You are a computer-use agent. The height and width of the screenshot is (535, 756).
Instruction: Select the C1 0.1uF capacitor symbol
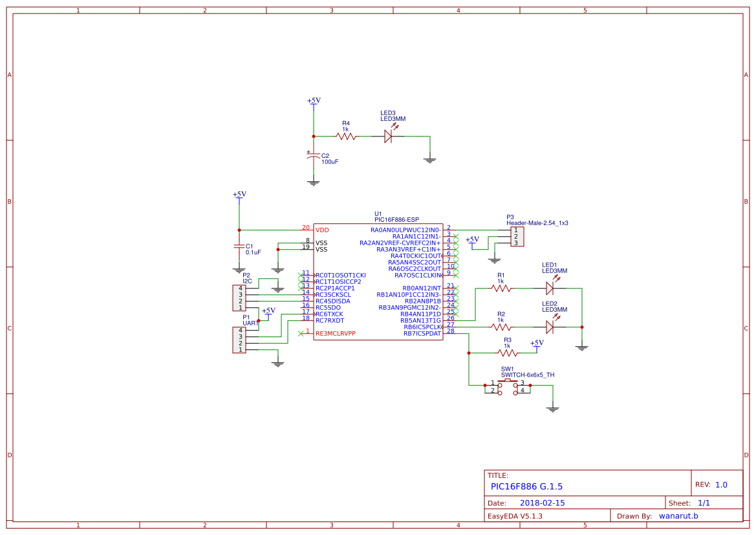point(239,246)
